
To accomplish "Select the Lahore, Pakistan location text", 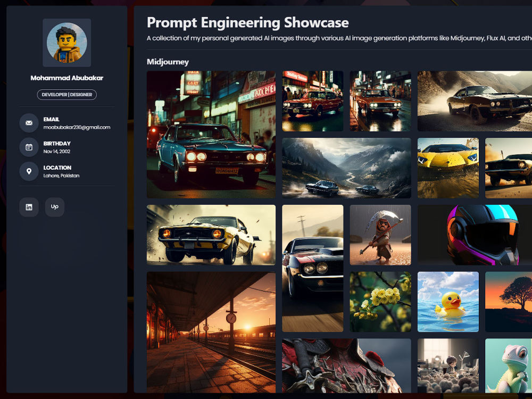I will [x=61, y=176].
